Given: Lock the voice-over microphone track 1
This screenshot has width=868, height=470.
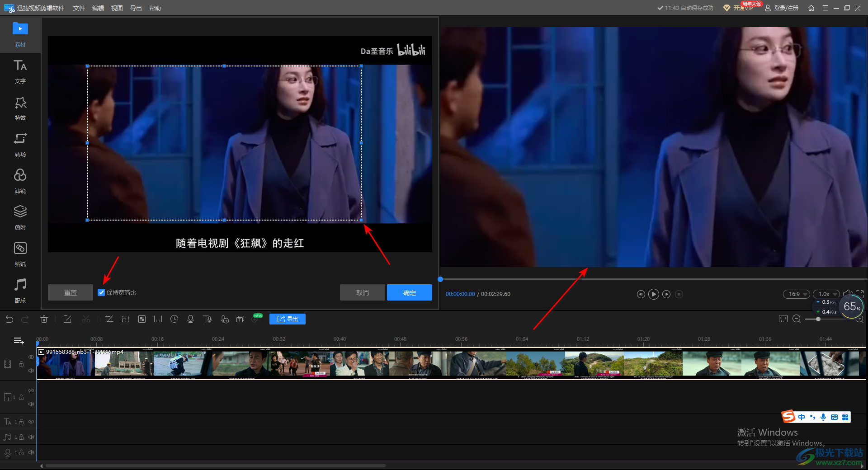Looking at the screenshot, I should tap(21, 452).
